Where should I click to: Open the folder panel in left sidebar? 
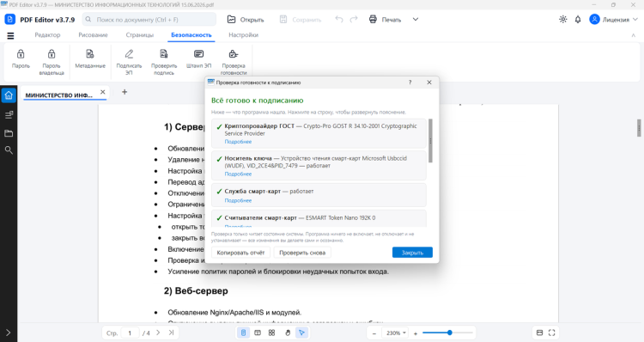point(9,133)
